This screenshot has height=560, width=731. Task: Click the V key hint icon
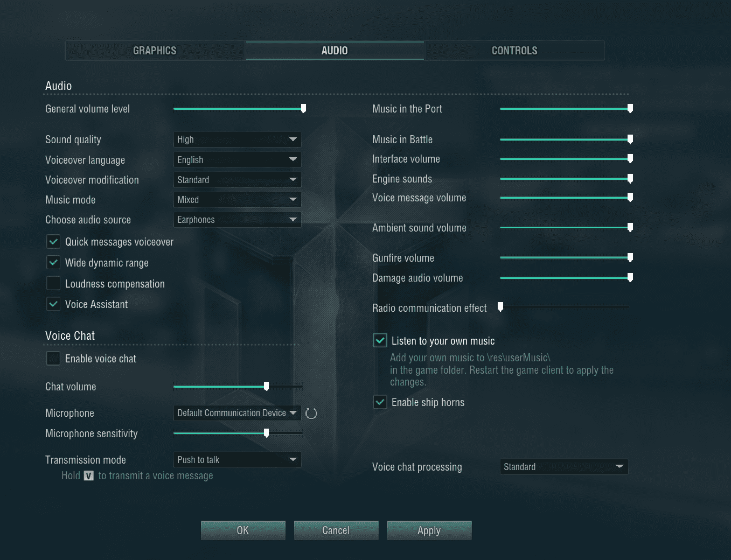coord(89,476)
